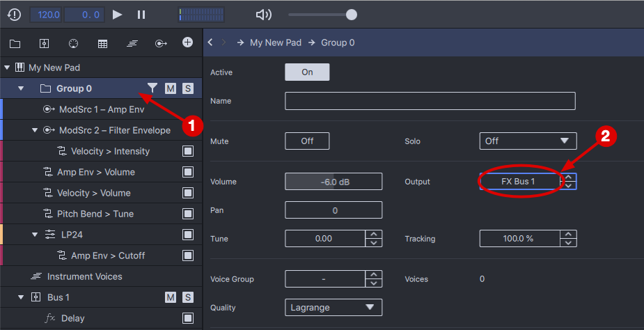Screen dimensions: 644x330
Task: Click the tempo field showing 120.0
Action: pyautogui.click(x=47, y=15)
